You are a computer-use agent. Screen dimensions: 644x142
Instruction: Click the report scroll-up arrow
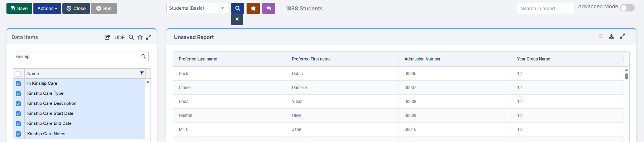[x=626, y=70]
